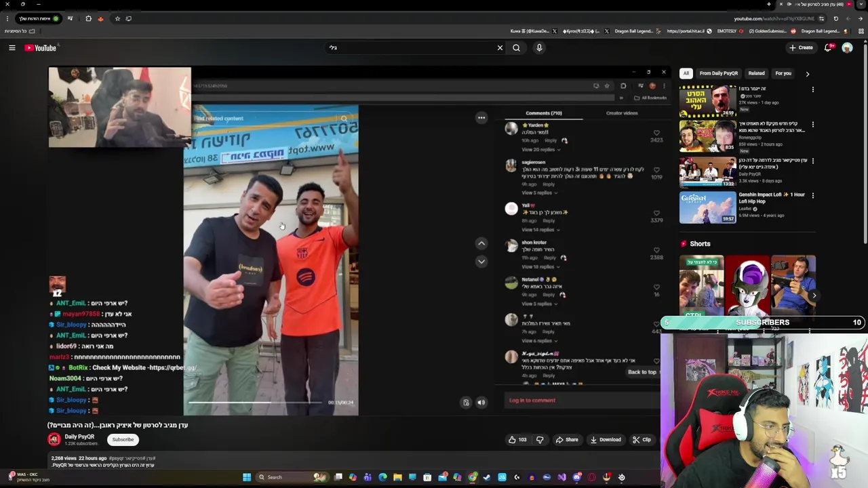Open File Explorer from the taskbar
Image resolution: width=868 pixels, height=488 pixels.
tap(397, 477)
